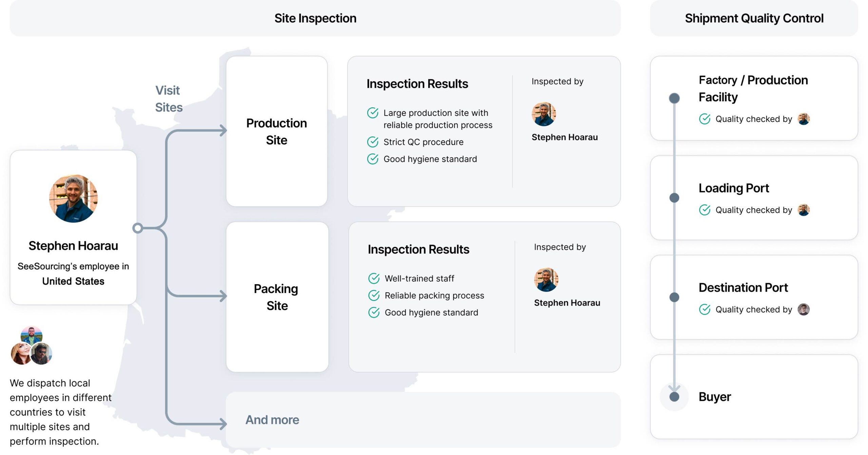
Task: Open the Packing Site card
Action: pos(277,297)
